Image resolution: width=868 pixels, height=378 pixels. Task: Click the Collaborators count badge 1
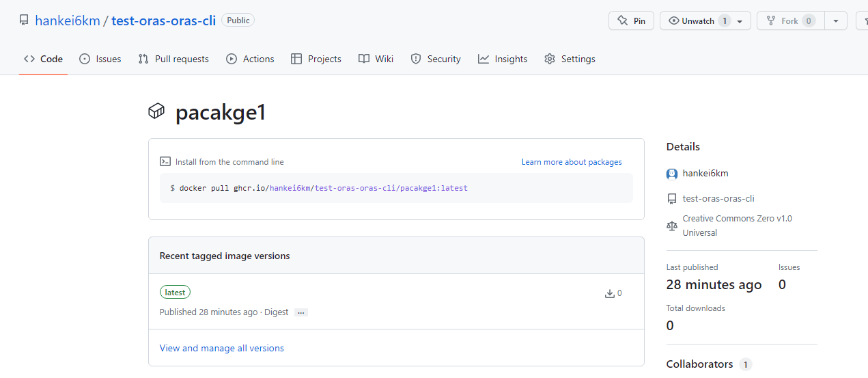(x=745, y=364)
